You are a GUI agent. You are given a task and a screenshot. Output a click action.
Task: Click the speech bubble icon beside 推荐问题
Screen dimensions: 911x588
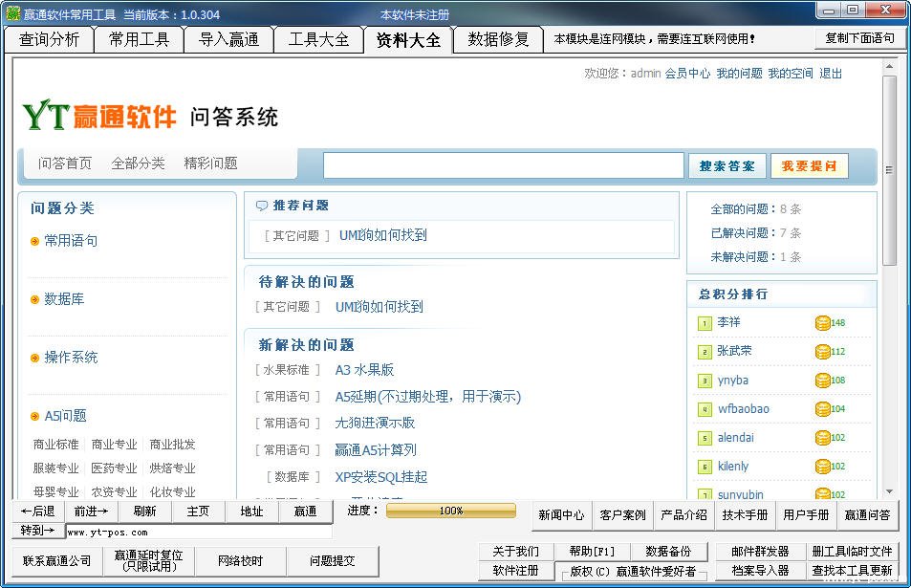click(262, 206)
